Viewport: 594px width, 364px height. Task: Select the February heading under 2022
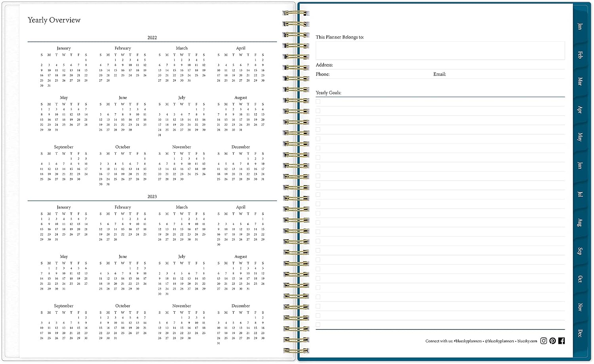point(123,48)
